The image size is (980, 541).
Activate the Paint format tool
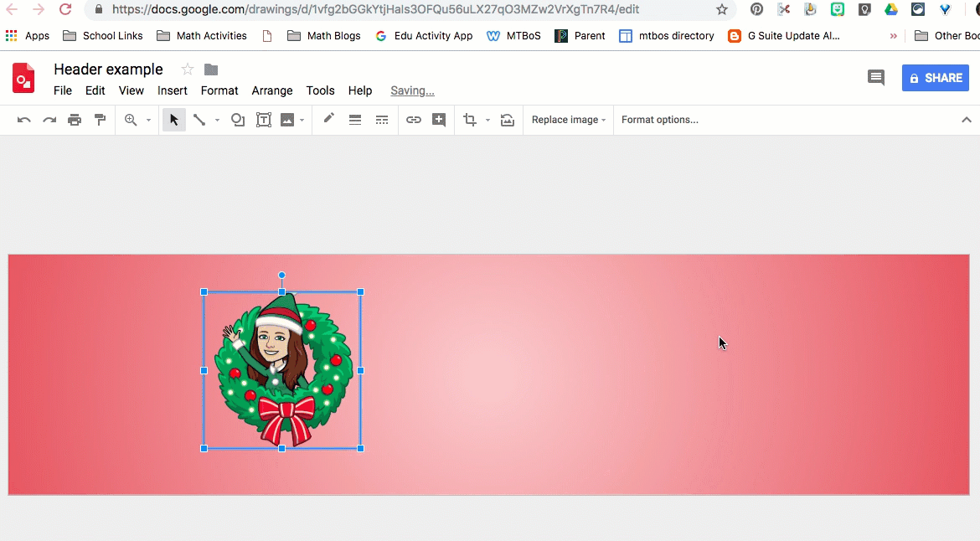click(101, 120)
